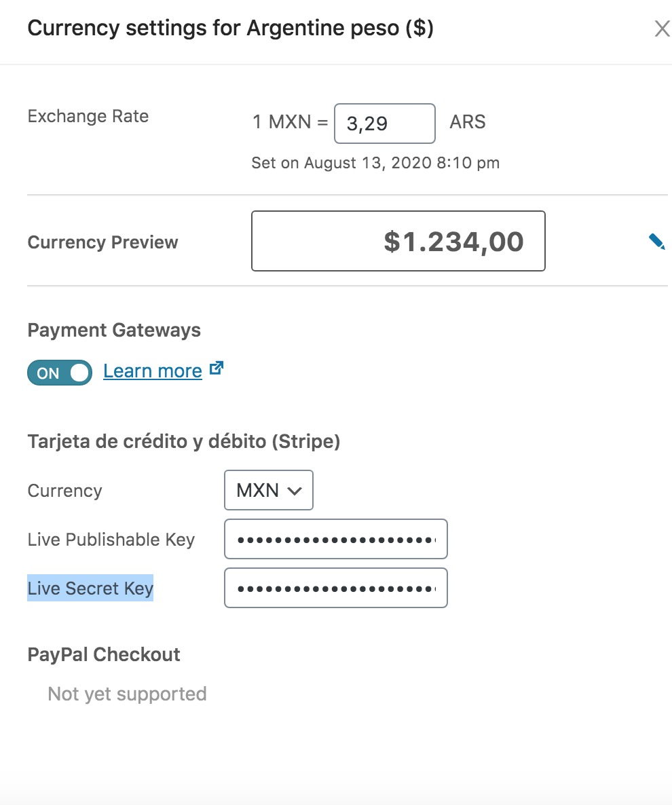Open the Learn more link
The width and height of the screenshot is (672, 805).
tap(153, 371)
